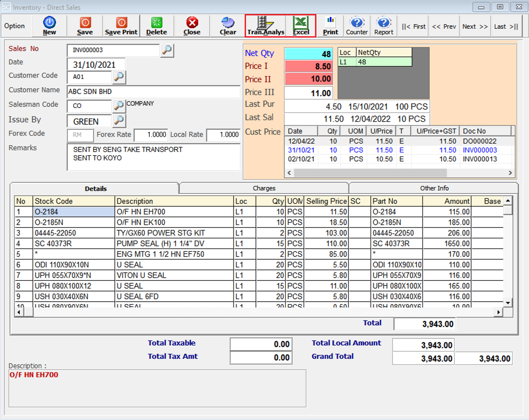Image resolution: width=529 pixels, height=420 pixels.
Task: Go to Prev record
Action: (x=444, y=26)
